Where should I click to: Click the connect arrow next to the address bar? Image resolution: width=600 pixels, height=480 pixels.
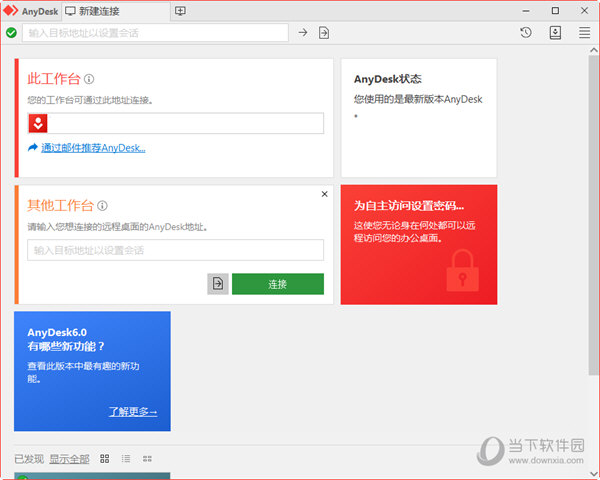(x=303, y=33)
